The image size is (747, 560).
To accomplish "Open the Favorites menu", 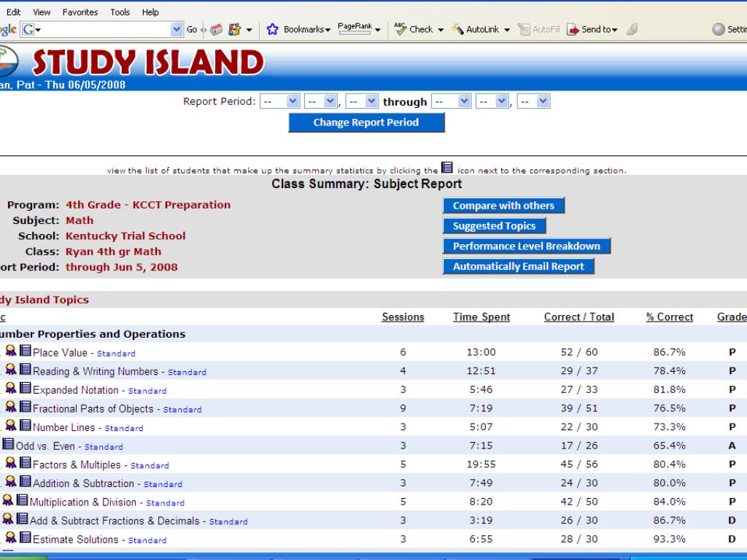I will point(80,12).
